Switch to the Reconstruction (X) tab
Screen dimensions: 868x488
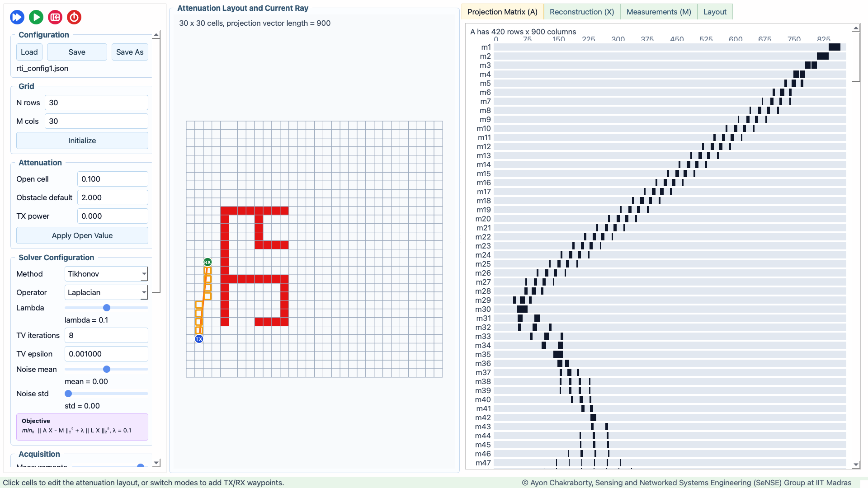coord(582,12)
